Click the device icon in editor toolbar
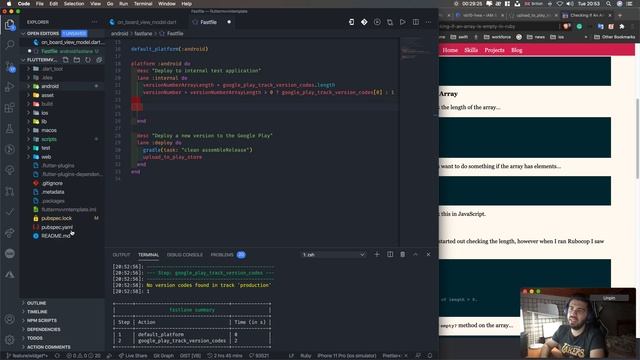Image resolution: width=640 pixels, height=360 pixels. tap(351, 22)
